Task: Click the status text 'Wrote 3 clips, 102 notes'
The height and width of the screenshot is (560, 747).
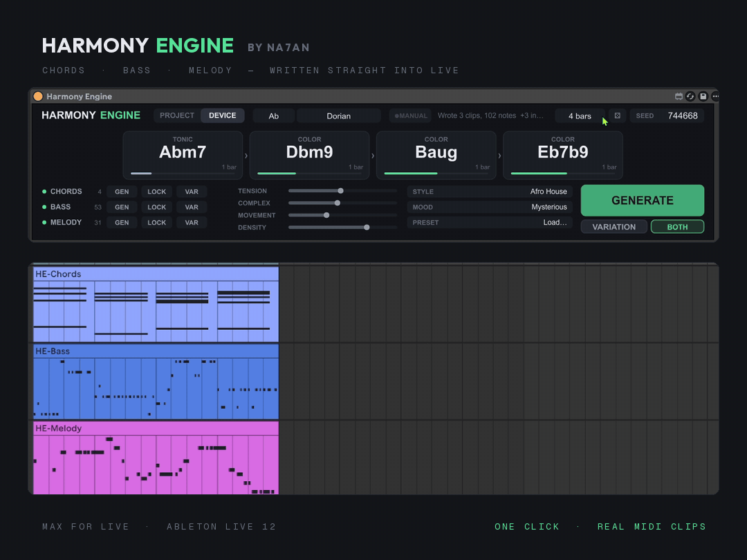Action: [477, 115]
